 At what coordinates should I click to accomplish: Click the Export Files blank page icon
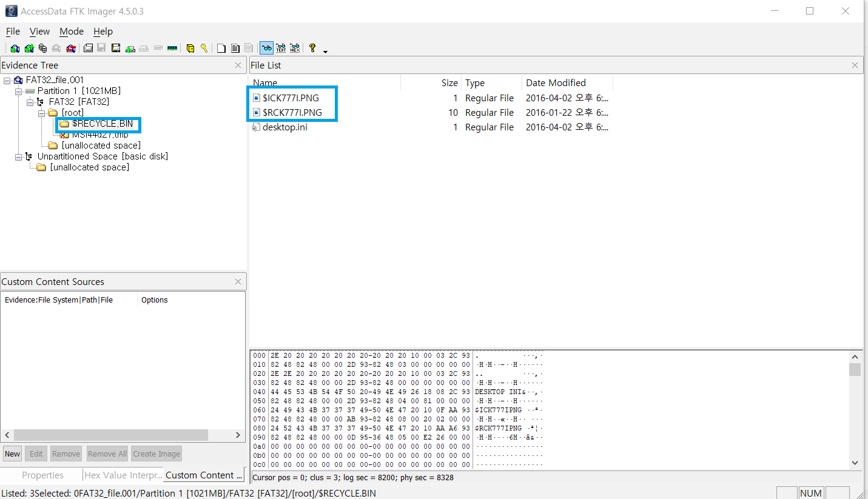click(221, 49)
